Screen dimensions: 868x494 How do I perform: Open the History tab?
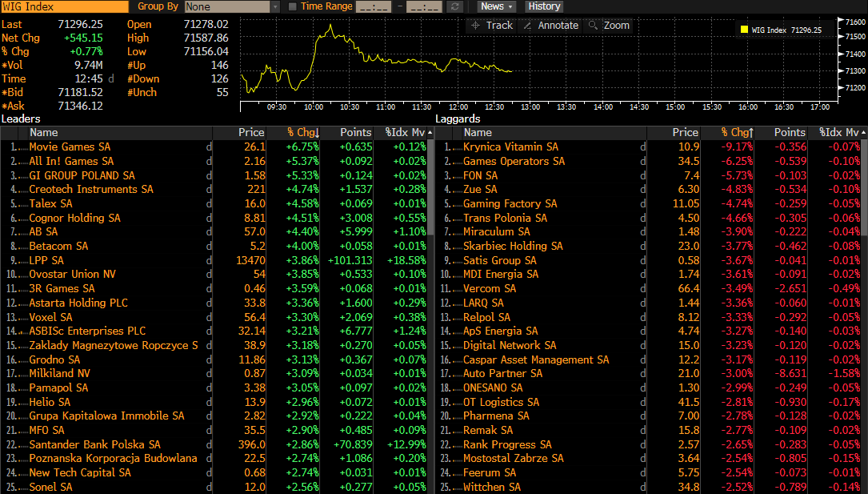(544, 6)
